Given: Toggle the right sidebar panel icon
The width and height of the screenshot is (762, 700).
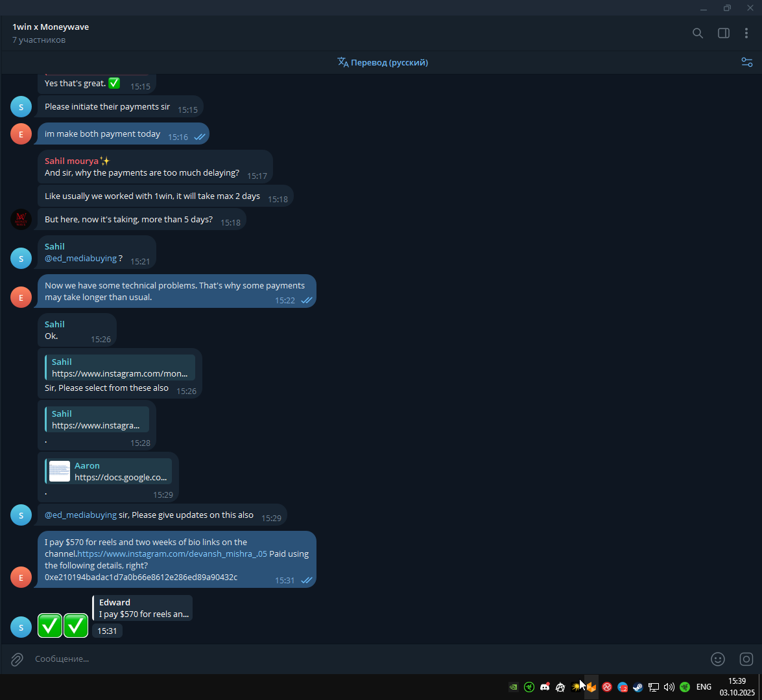Looking at the screenshot, I should click(x=723, y=33).
